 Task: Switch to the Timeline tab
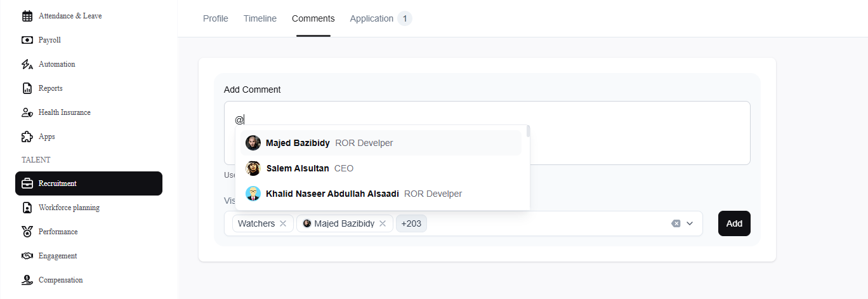[x=260, y=18]
